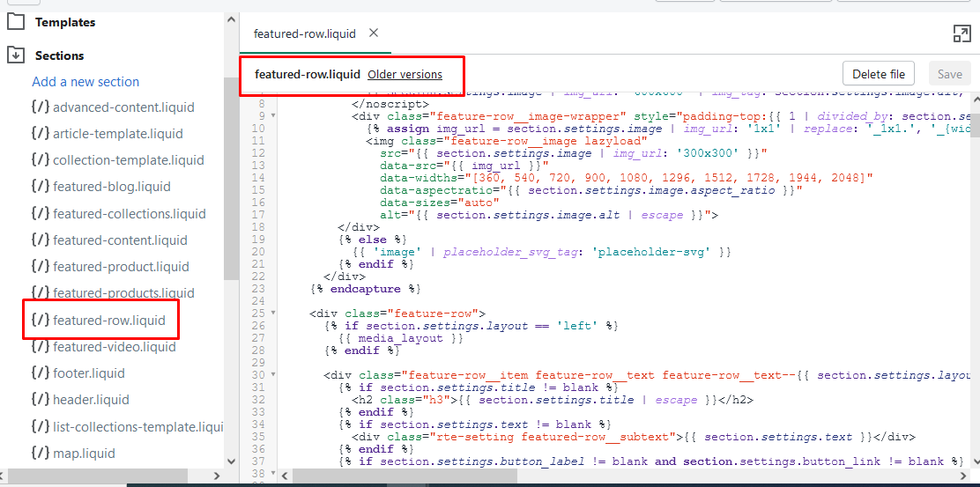Image resolution: width=980 pixels, height=487 pixels.
Task: Sidebar scroll up arrow
Action: [231, 20]
